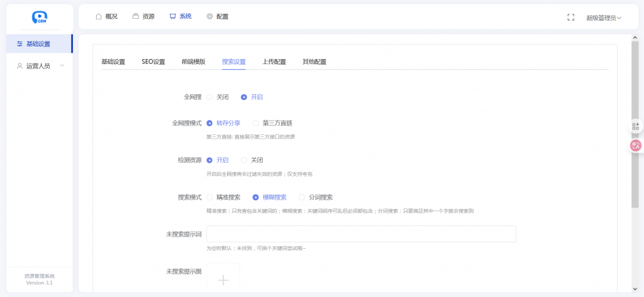Switch to the 上传配置 tab

click(274, 62)
